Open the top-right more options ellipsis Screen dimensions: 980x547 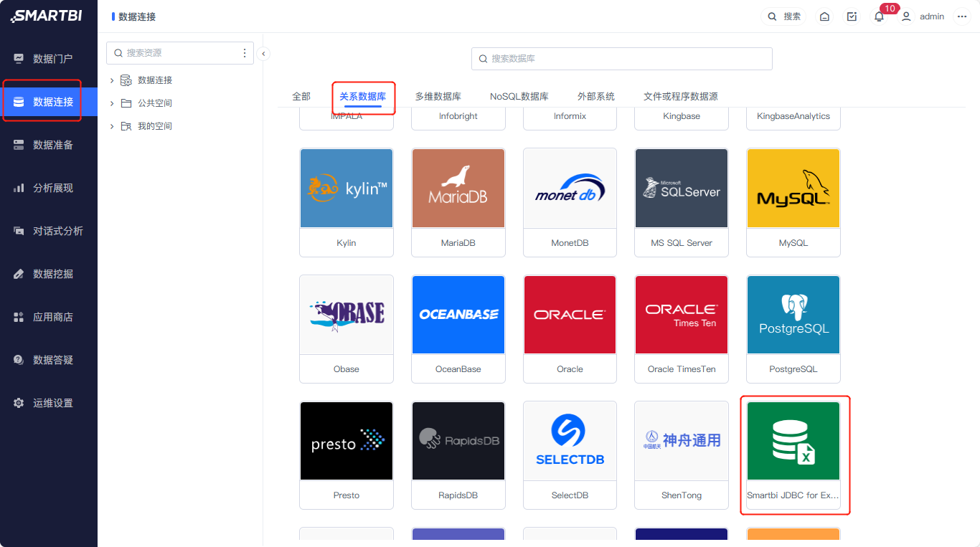click(962, 16)
